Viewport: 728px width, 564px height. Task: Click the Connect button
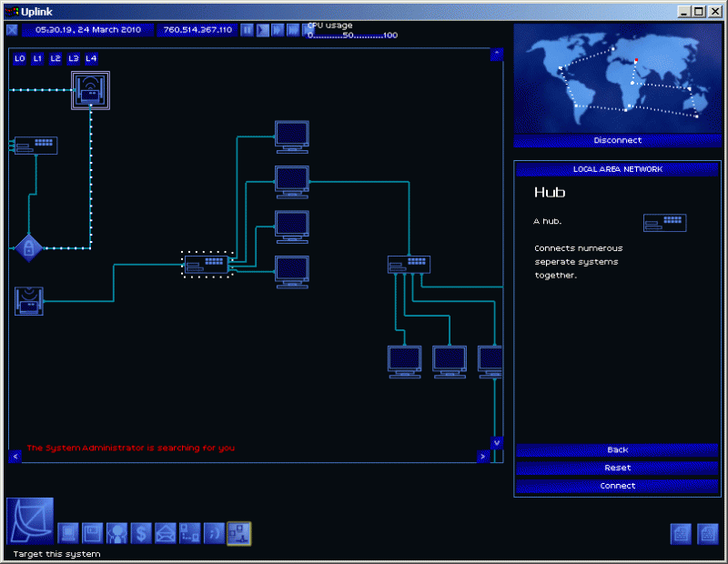(618, 486)
